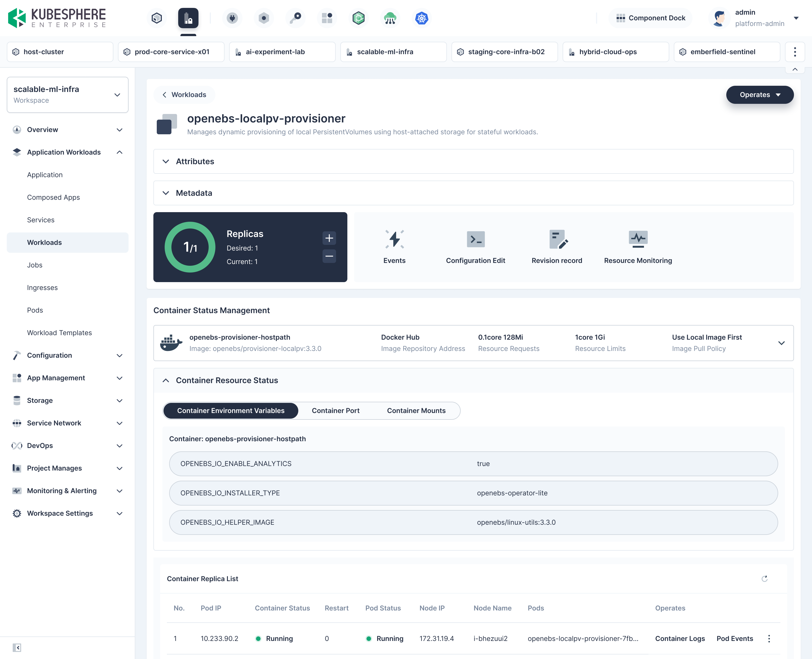Refresh the Container Replica List
Screen dimensions: 812x659
click(765, 579)
